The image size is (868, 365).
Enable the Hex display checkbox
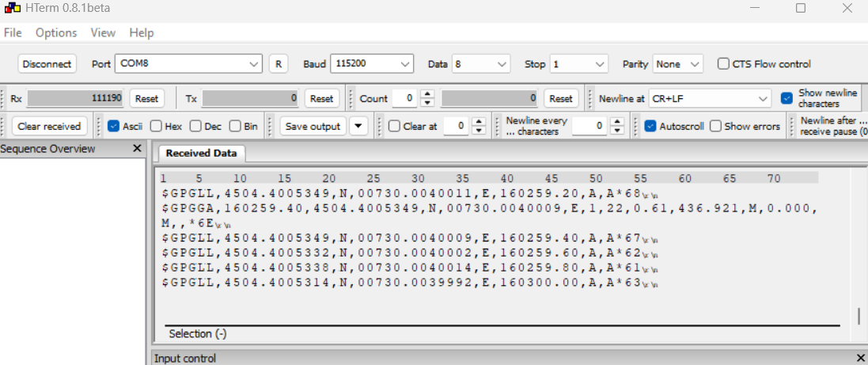pyautogui.click(x=156, y=126)
